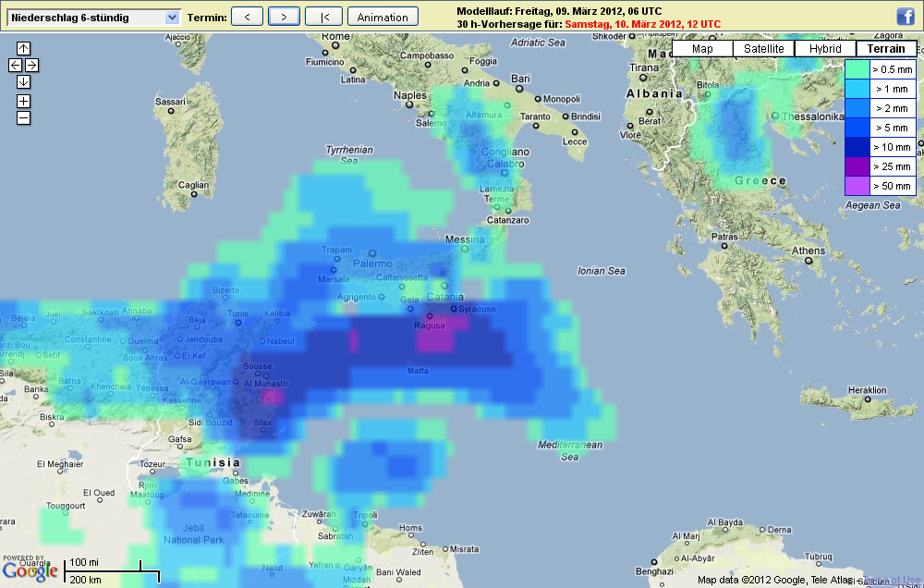Viewport: 924px width, 588px height.
Task: Click the Sassari city label
Action: click(170, 102)
